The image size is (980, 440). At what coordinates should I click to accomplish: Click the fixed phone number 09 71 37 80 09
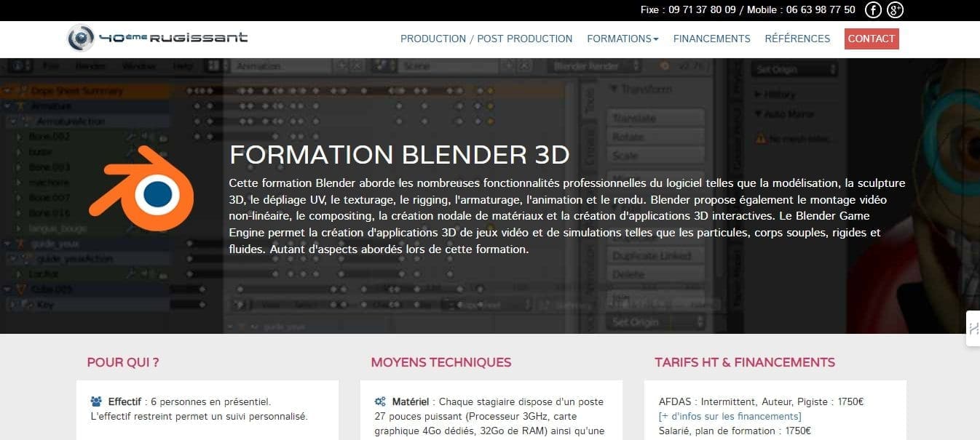click(702, 10)
